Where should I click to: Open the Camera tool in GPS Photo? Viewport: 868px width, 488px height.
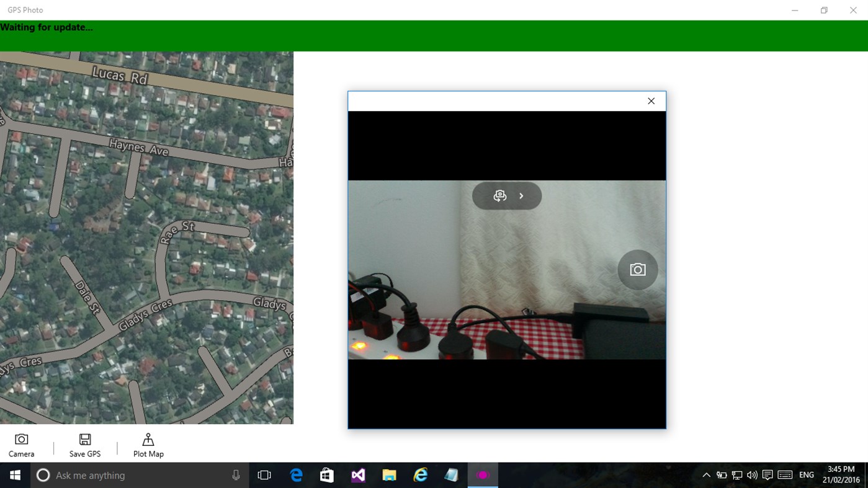point(21,445)
